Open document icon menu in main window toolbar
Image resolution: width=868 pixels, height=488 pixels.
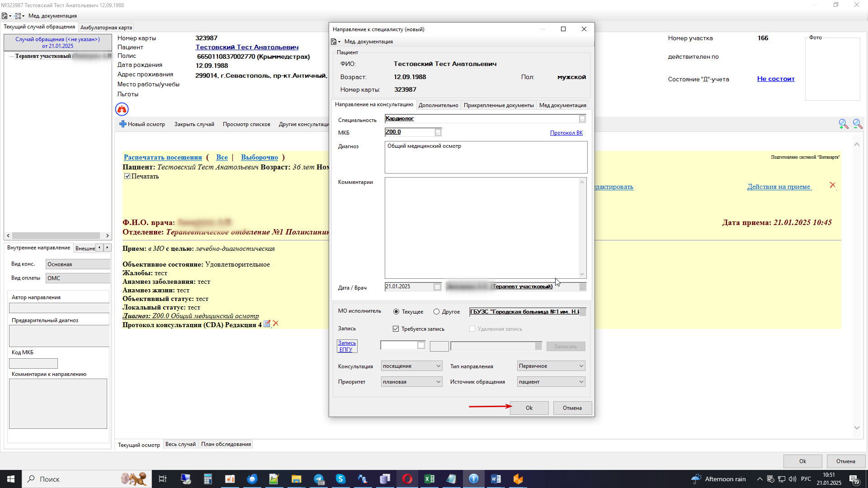click(6, 16)
